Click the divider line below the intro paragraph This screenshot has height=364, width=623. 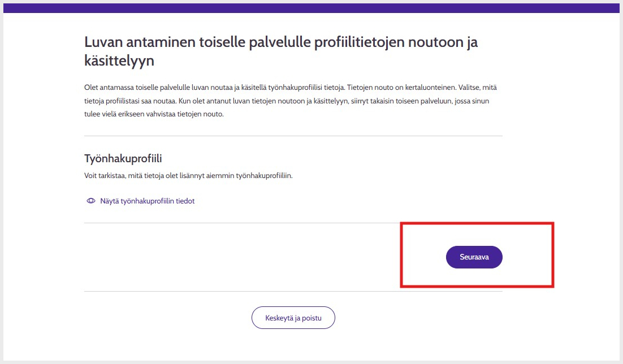[293, 136]
